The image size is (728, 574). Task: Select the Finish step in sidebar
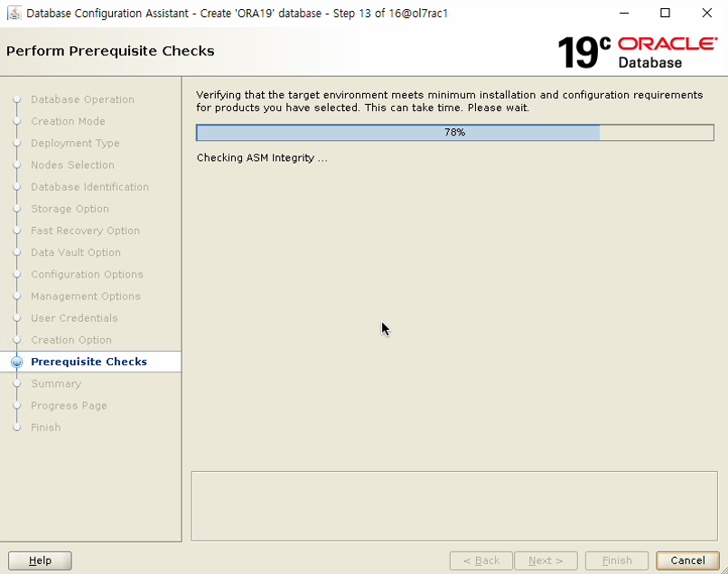[45, 428]
